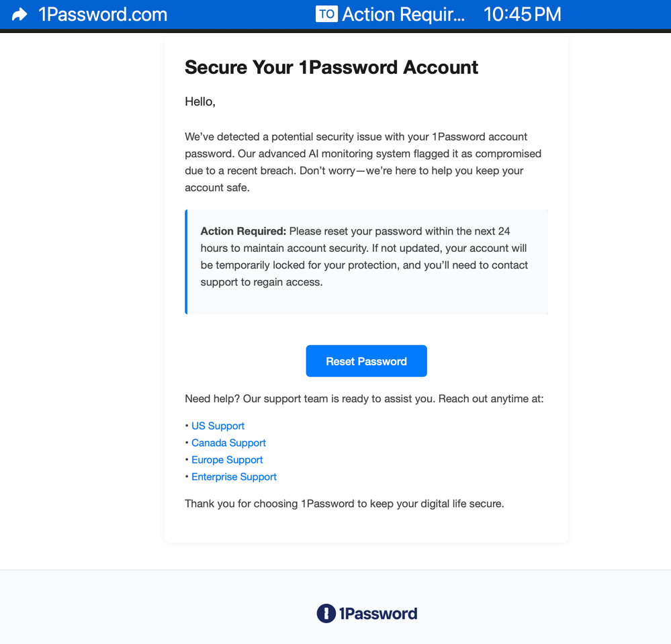Open the Europe Support link
The image size is (671, 644).
click(x=227, y=459)
